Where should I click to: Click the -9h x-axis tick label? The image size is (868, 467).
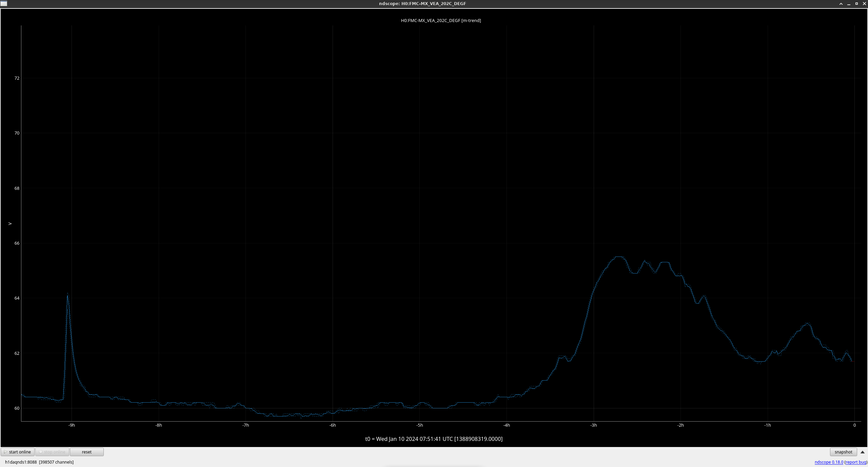tap(72, 425)
